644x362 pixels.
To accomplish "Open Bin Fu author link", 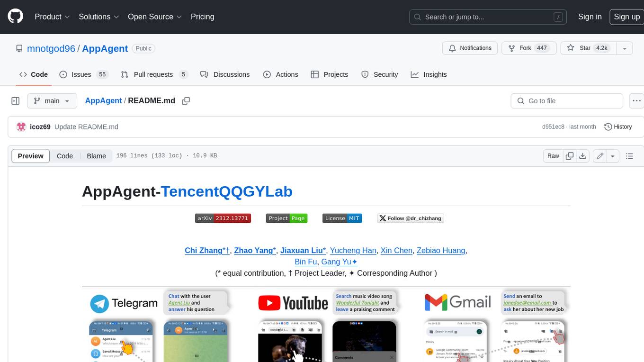I will 306,262.
